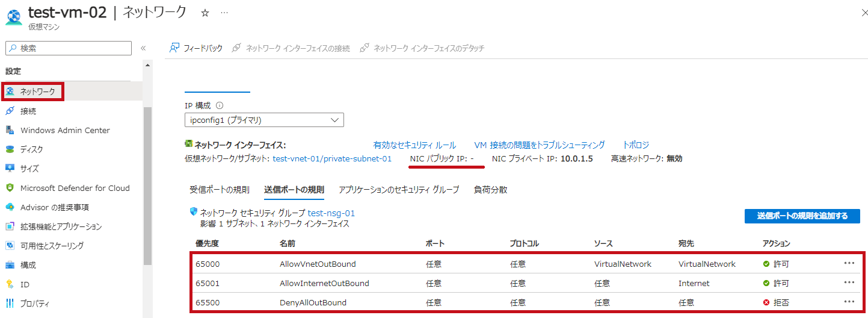Image resolution: width=868 pixels, height=318 pixels.
Task: Click the 接続 plug icon in sidebar
Action: click(x=10, y=111)
